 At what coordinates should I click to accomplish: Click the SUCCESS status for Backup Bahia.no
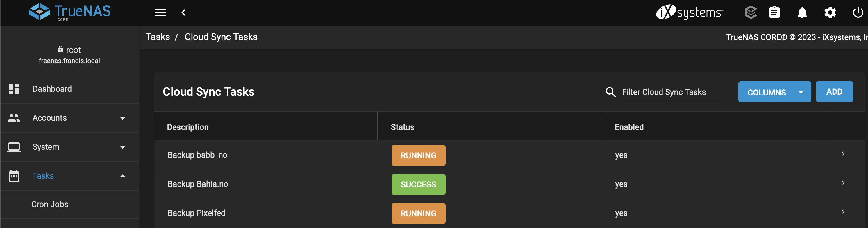pyautogui.click(x=418, y=184)
